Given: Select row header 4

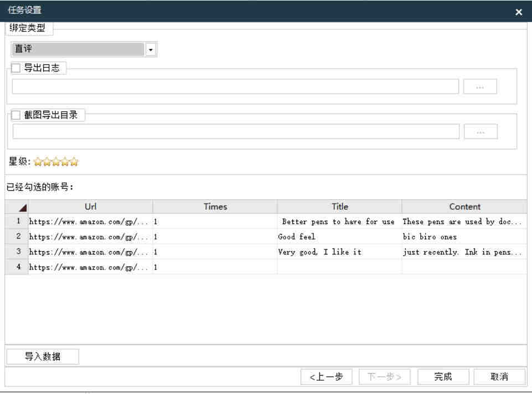Looking at the screenshot, I should coord(17,267).
